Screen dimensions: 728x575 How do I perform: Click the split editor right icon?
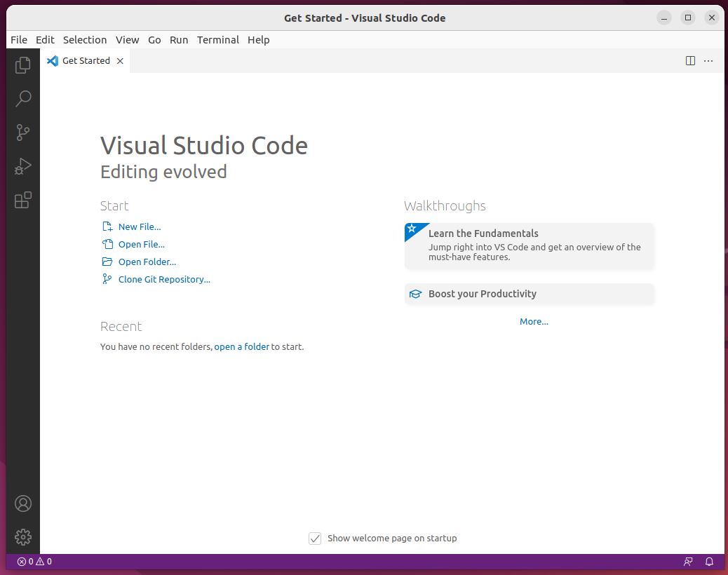coord(690,61)
